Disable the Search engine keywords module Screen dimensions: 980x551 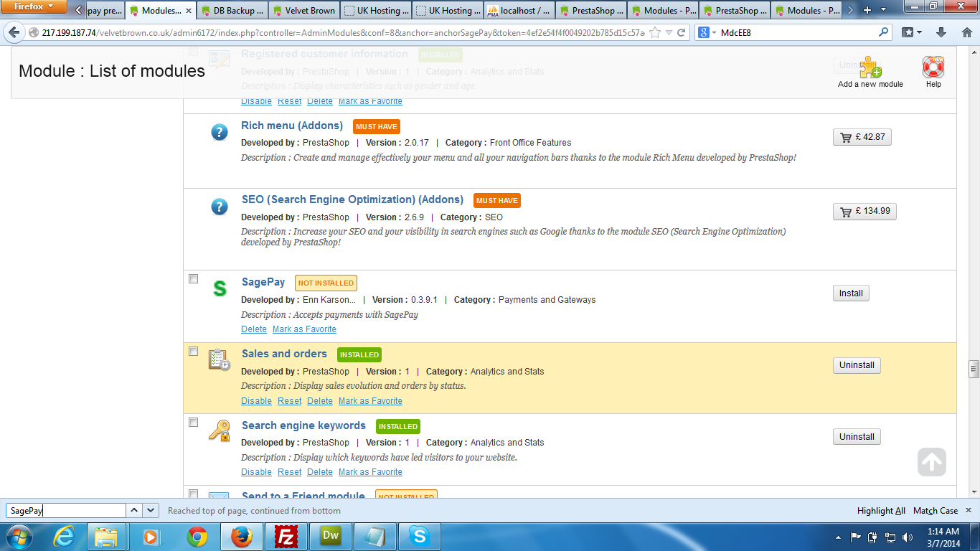click(256, 472)
